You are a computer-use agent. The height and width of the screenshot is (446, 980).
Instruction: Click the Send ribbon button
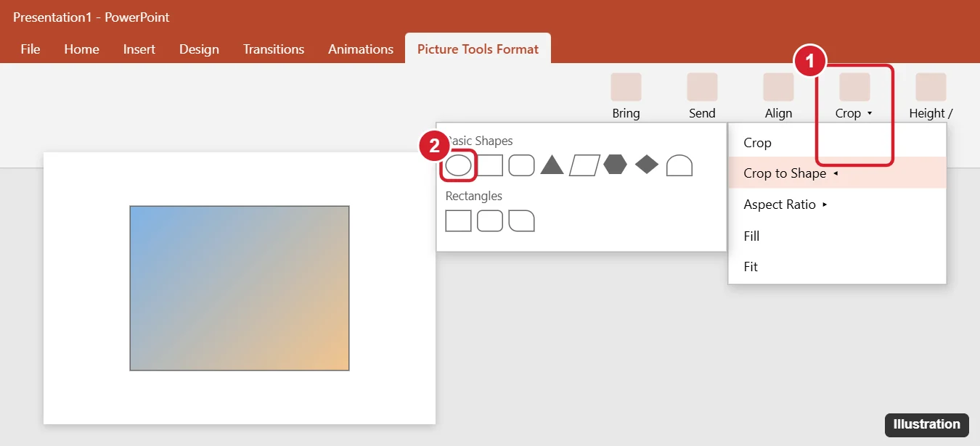pos(702,96)
